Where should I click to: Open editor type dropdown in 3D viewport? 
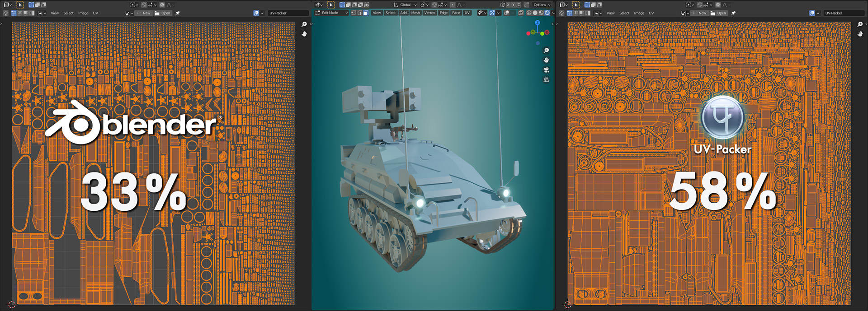pos(318,5)
